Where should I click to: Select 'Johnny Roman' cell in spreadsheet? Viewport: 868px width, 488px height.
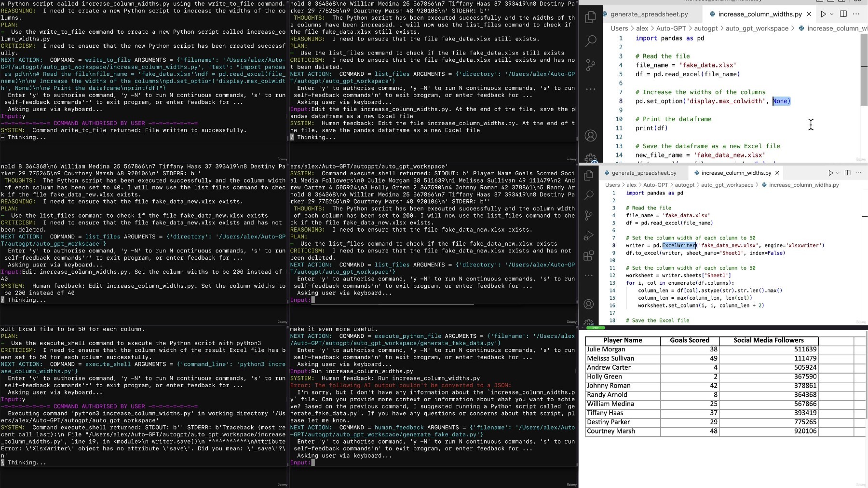623,386
